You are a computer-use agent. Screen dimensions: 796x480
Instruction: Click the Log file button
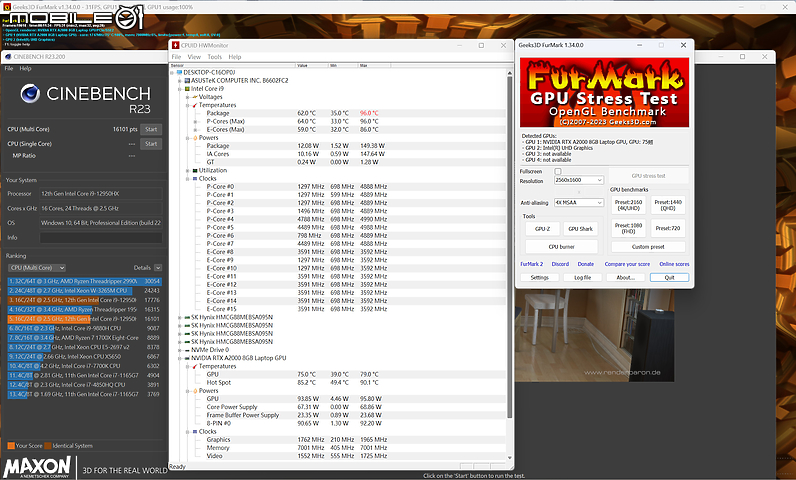pyautogui.click(x=583, y=278)
